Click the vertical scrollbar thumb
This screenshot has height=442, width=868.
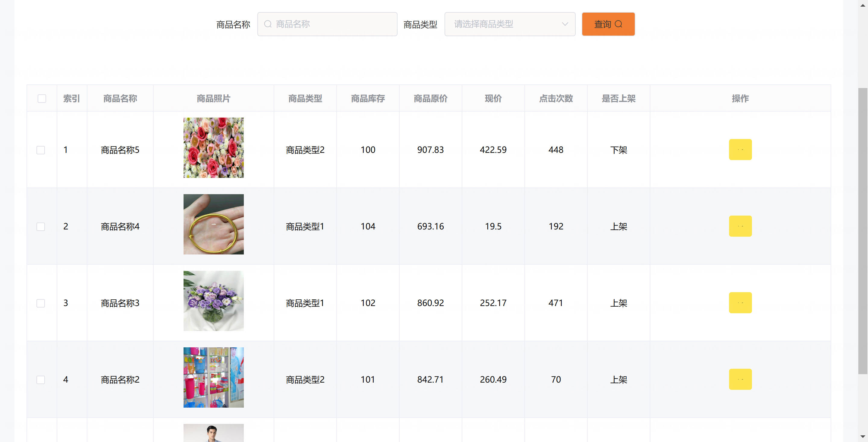[x=863, y=231]
